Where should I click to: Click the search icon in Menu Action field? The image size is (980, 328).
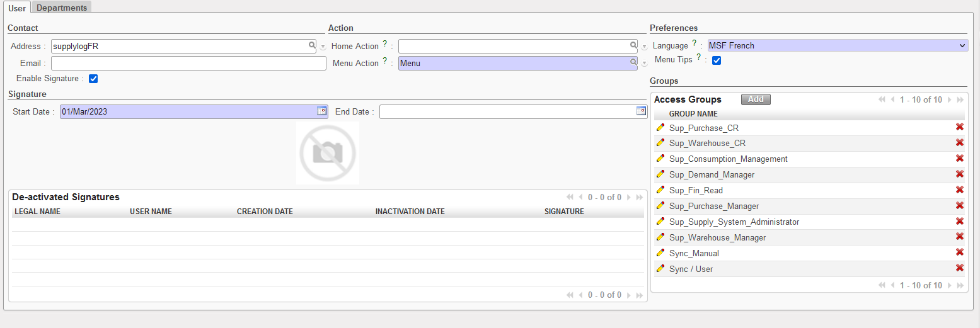coord(633,62)
